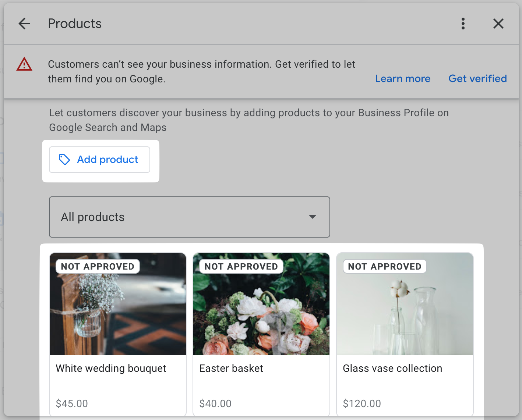Click NOT APPROVED badge on Easter basket

(x=240, y=266)
